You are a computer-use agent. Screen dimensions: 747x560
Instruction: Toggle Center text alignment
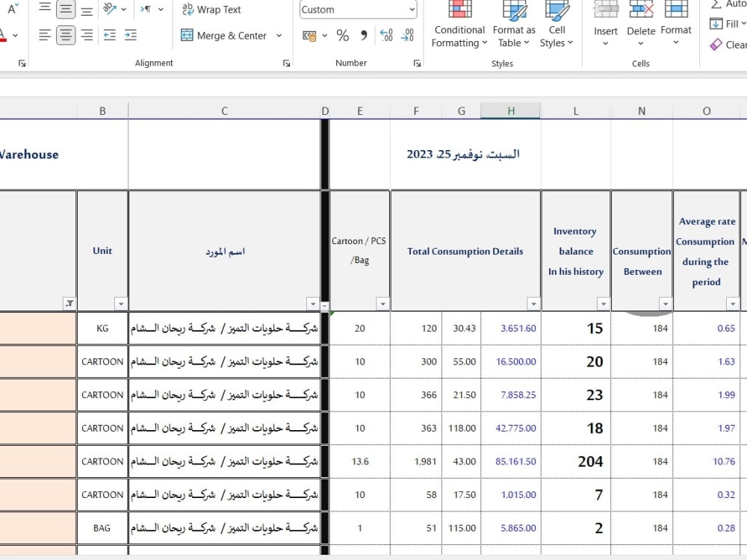65,35
